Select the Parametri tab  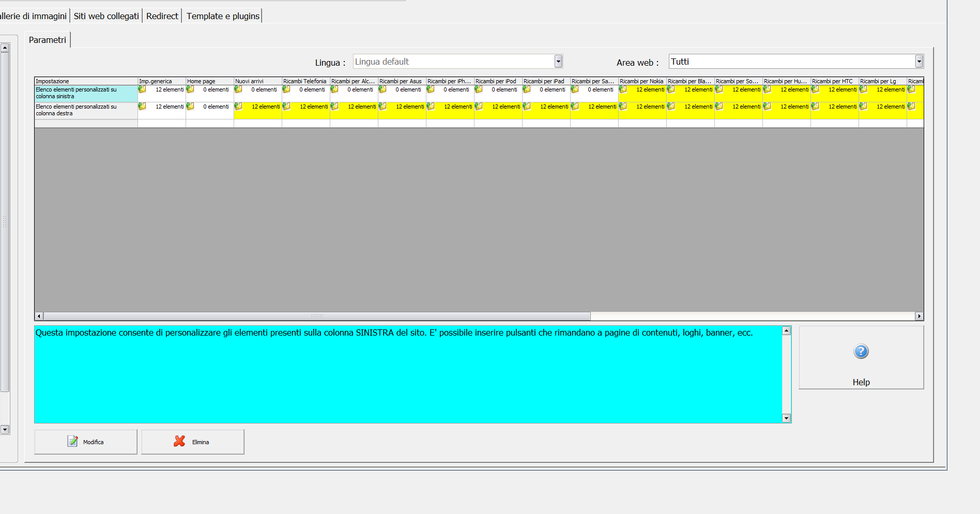(48, 40)
